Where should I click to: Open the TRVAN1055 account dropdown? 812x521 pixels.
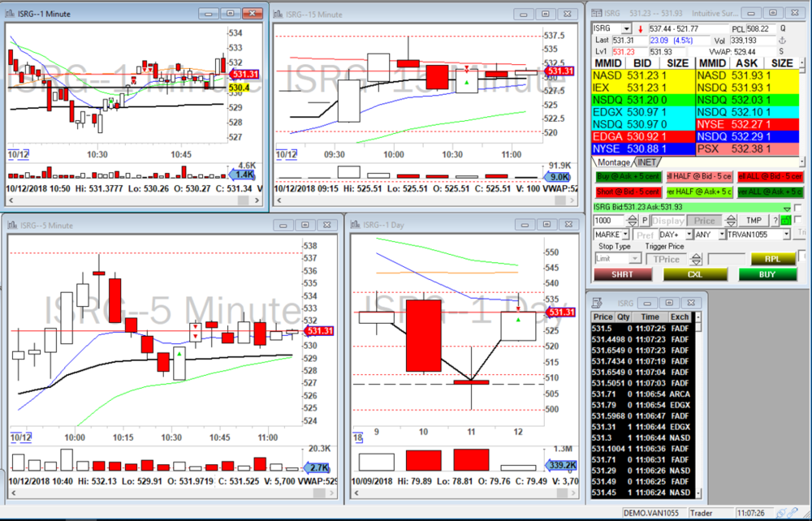pyautogui.click(x=786, y=235)
